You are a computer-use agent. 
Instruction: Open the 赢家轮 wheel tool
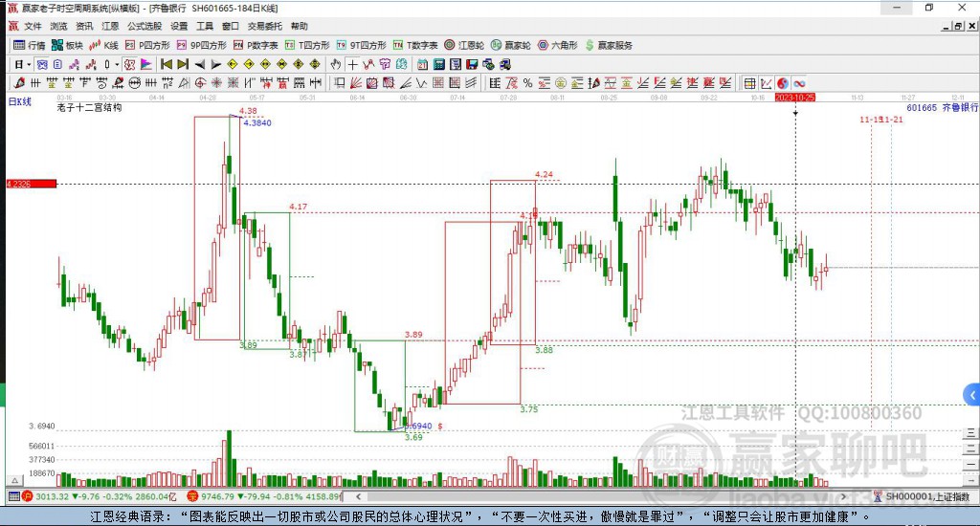click(x=511, y=45)
